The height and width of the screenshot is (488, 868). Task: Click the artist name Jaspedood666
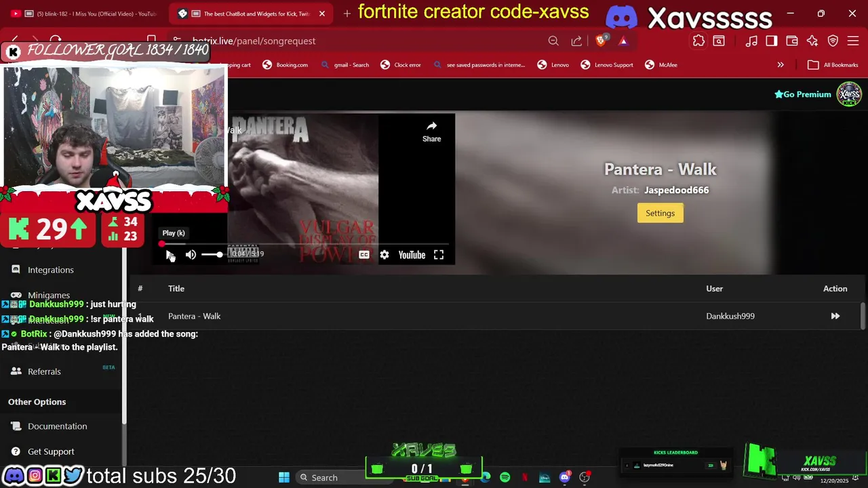click(x=676, y=190)
